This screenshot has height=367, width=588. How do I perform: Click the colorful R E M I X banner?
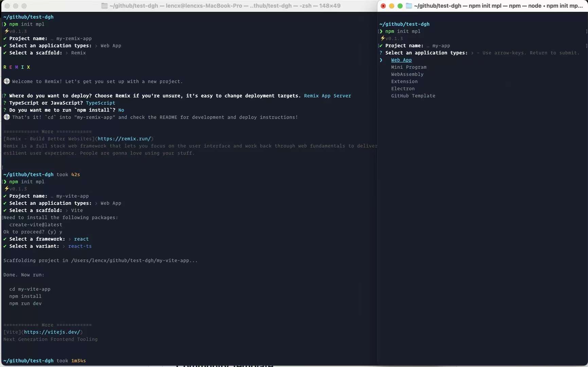tap(17, 67)
